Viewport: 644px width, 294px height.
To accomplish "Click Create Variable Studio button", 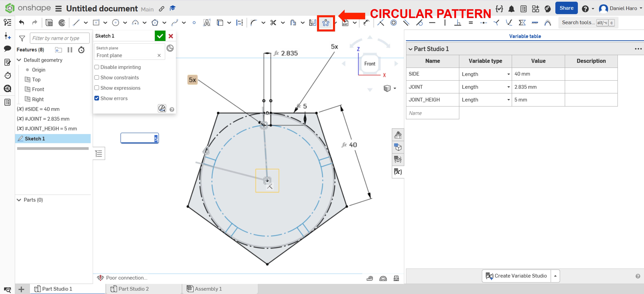I will pos(516,276).
